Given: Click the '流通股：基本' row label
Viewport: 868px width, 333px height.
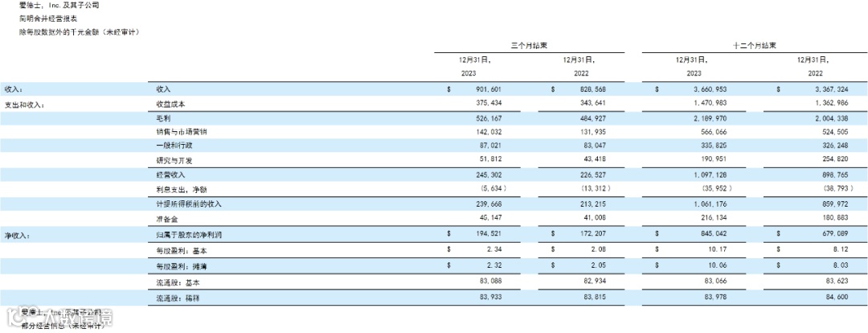Looking at the screenshot, I should [x=178, y=282].
